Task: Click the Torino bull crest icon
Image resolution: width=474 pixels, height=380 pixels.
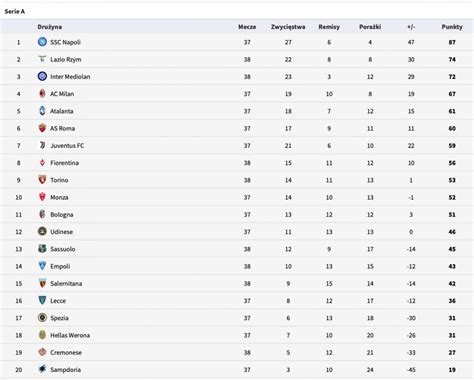Action: pyautogui.click(x=42, y=180)
